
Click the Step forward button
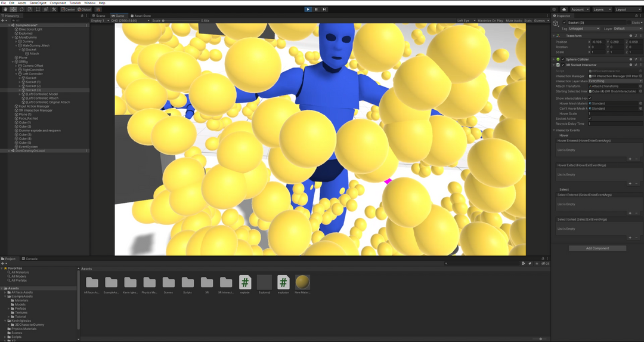pos(324,10)
